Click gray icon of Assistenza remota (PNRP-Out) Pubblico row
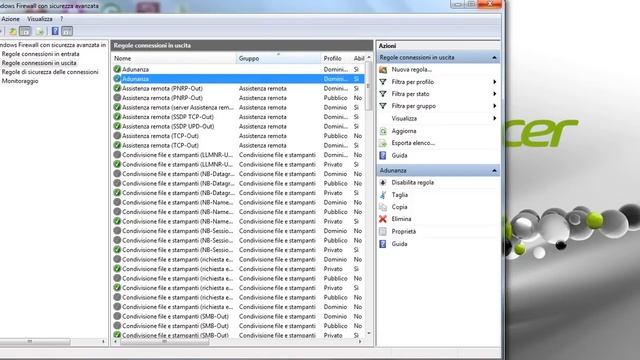The width and height of the screenshot is (640, 360). (117, 98)
